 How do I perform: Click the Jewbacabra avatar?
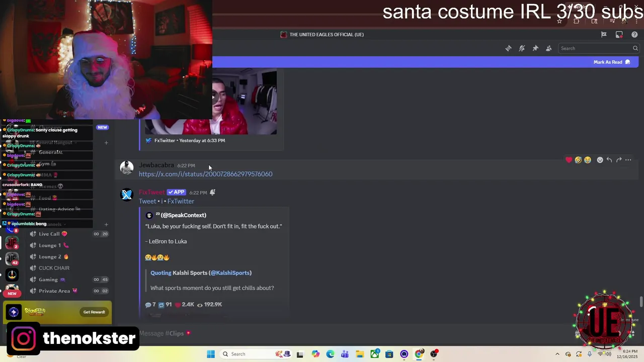click(x=127, y=168)
